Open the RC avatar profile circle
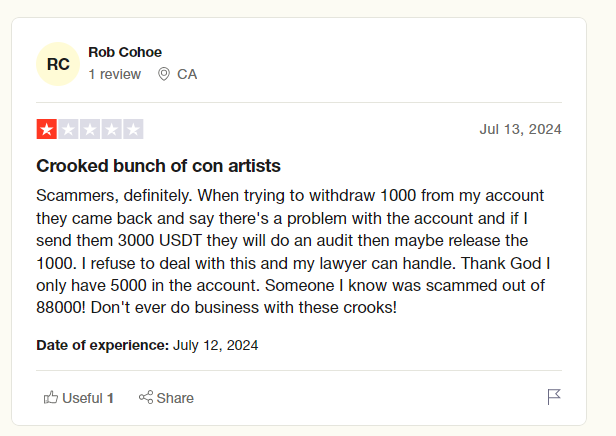Image resolution: width=616 pixels, height=436 pixels. (x=58, y=64)
